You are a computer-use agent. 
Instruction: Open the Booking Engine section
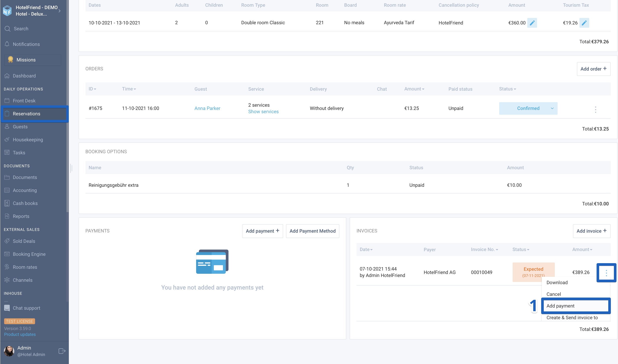29,254
